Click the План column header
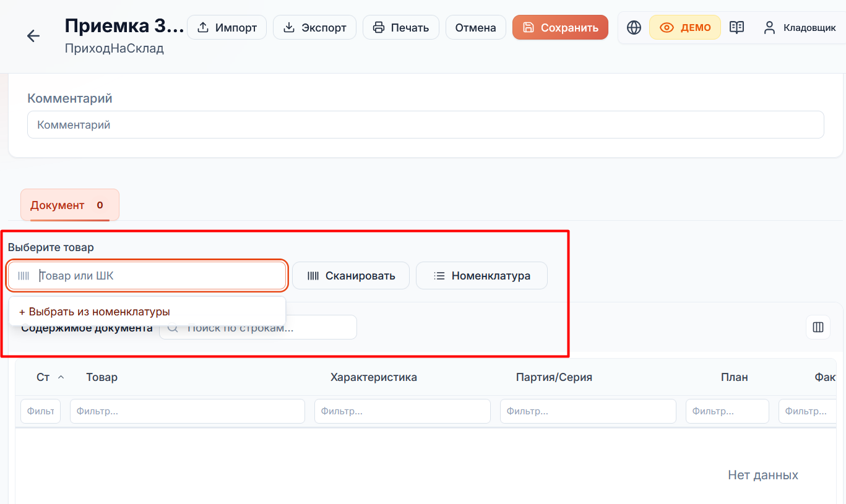The image size is (846, 504). tap(735, 377)
